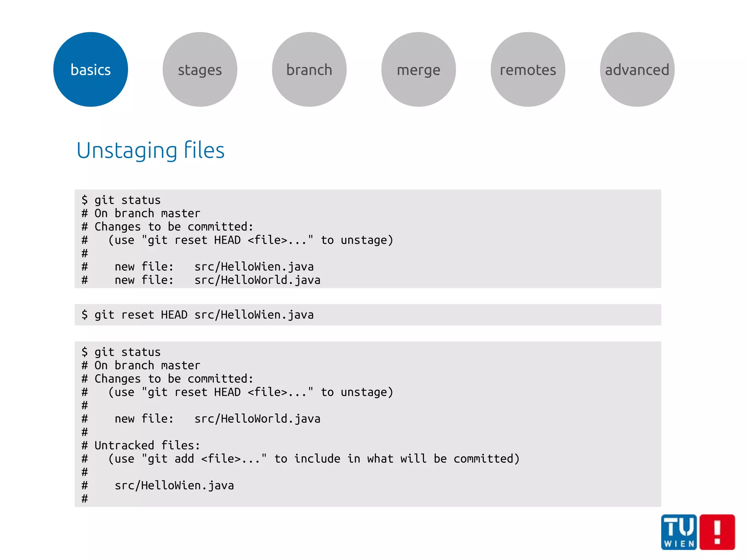The image size is (747, 560).
Task: Click the git add hint line
Action: (314, 459)
